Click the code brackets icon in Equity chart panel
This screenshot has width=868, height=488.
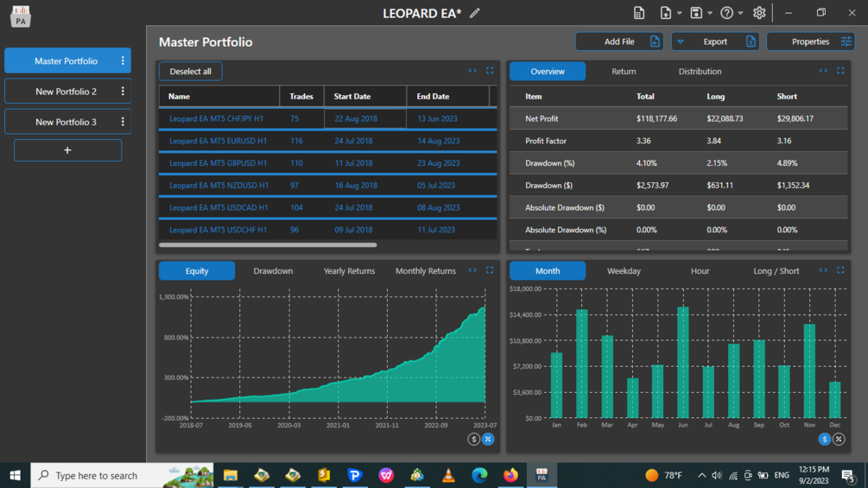pos(472,270)
